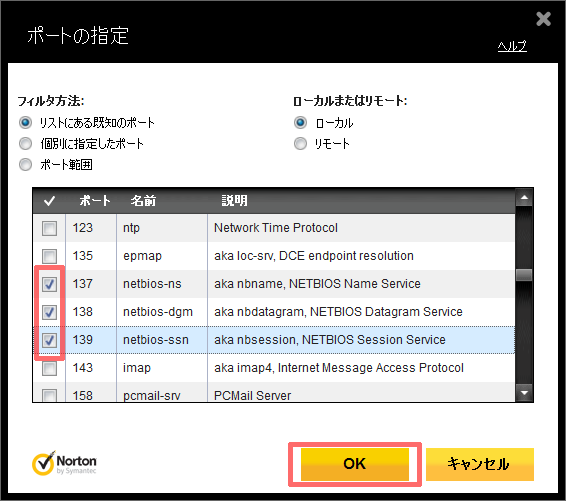Screen dimensions: 566x501
Task: Select ポート範囲 radio option
Action: [x=25, y=165]
